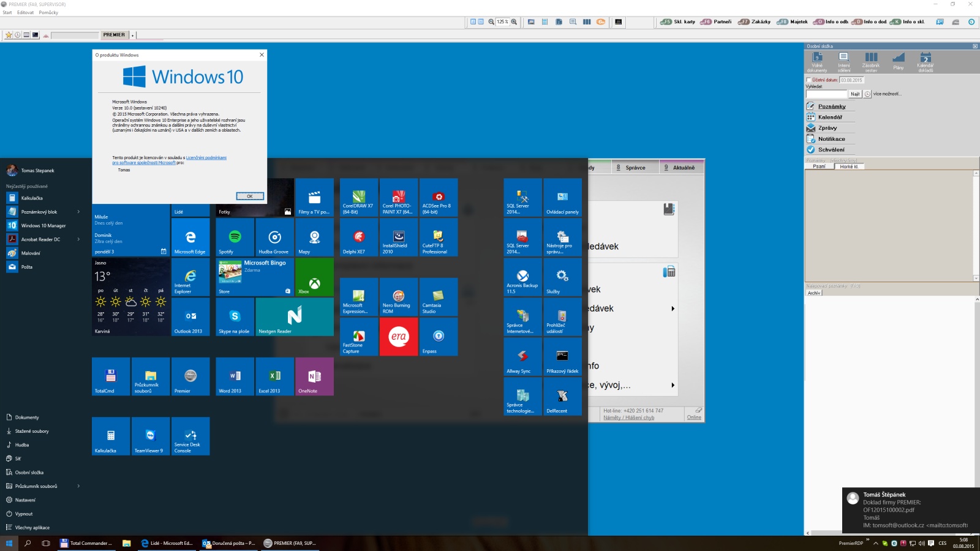The height and width of the screenshot is (551, 980).
Task: Open the era tile
Action: pyautogui.click(x=399, y=336)
